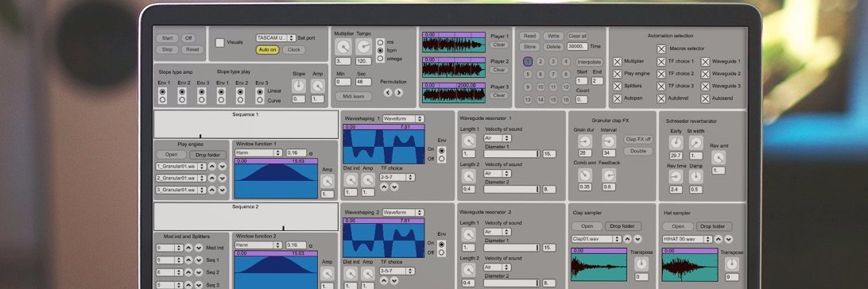The width and height of the screenshot is (868, 289).
Task: Click the Interpolate button
Action: [590, 62]
